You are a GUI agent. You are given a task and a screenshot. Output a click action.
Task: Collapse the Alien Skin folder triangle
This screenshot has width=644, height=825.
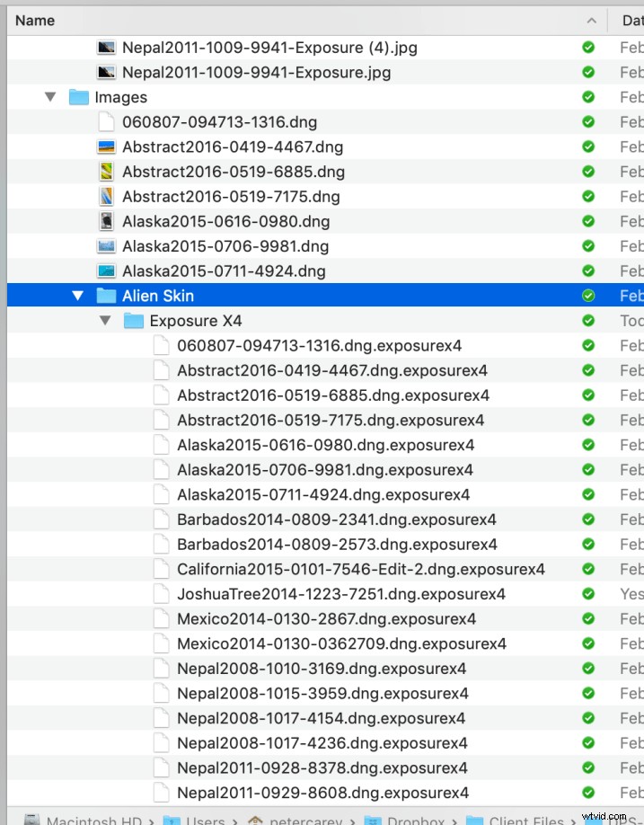tap(78, 296)
